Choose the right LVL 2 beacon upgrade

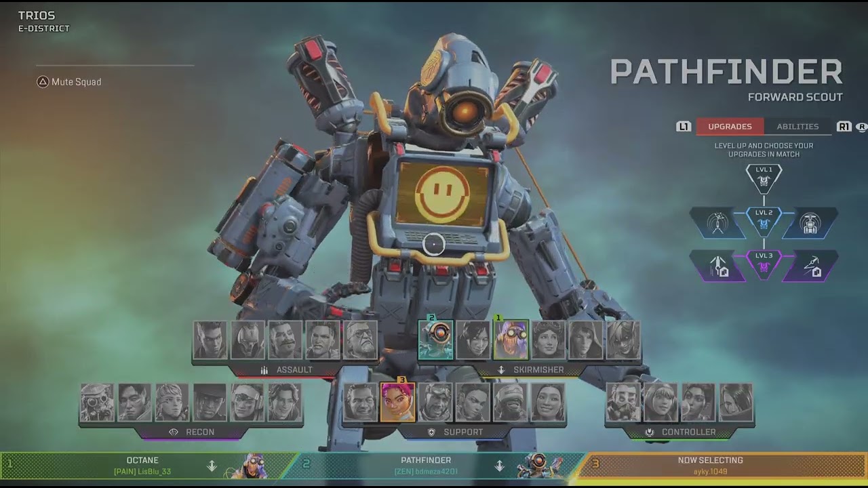click(810, 223)
